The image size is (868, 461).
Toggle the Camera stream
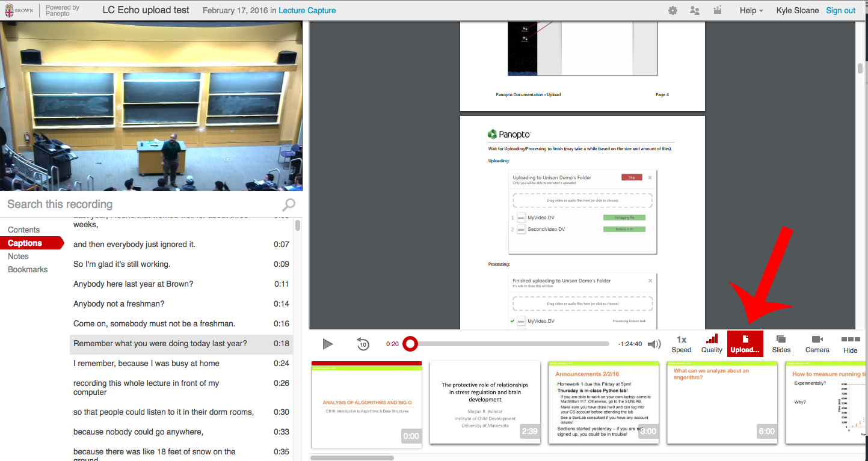(x=817, y=344)
